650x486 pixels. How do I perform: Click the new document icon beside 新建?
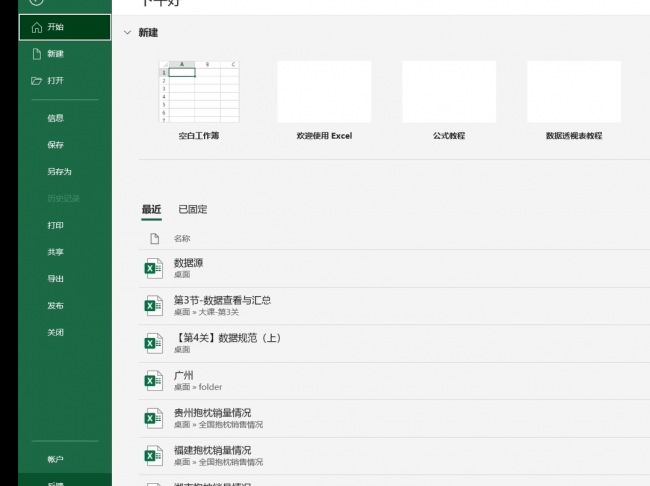pyautogui.click(x=37, y=54)
